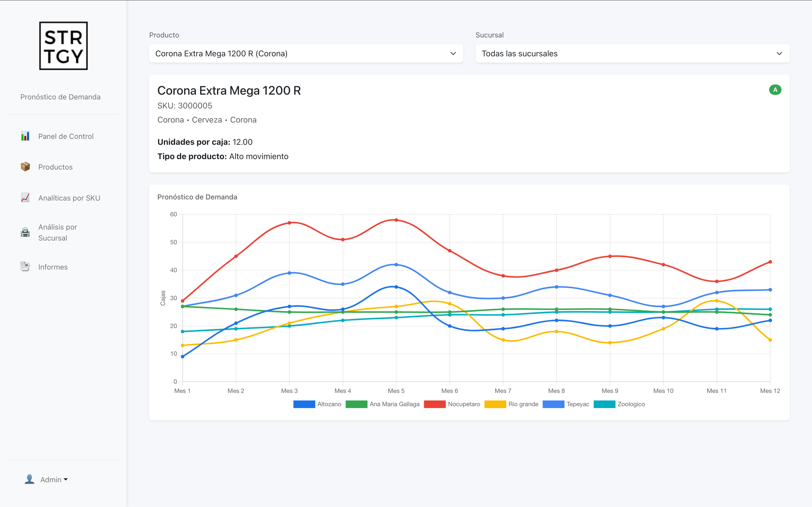Click the Productos package box icon
812x507 pixels.
pyautogui.click(x=25, y=167)
